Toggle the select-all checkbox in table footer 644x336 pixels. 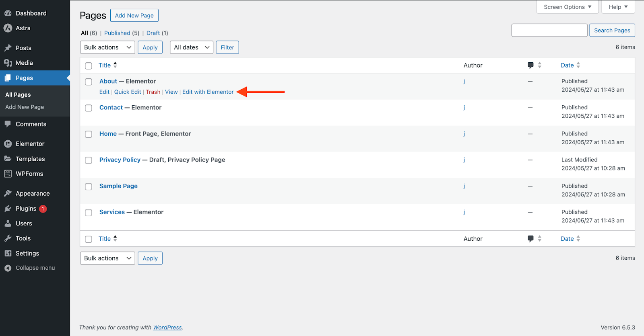(x=89, y=239)
